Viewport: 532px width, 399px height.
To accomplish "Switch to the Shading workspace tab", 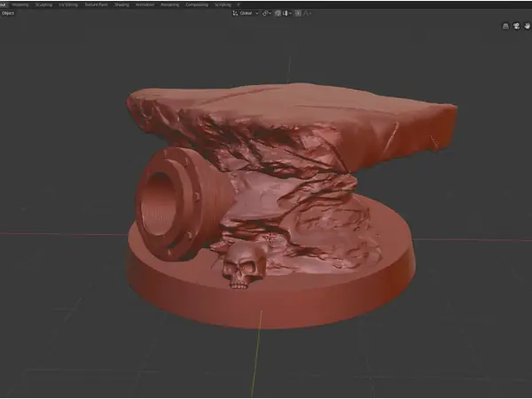I will pos(121,4).
